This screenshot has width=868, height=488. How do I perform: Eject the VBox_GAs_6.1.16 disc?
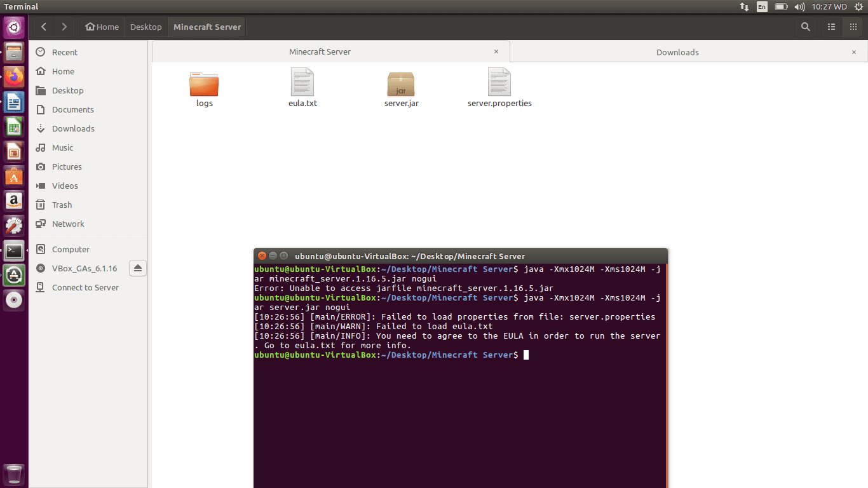tap(138, 268)
